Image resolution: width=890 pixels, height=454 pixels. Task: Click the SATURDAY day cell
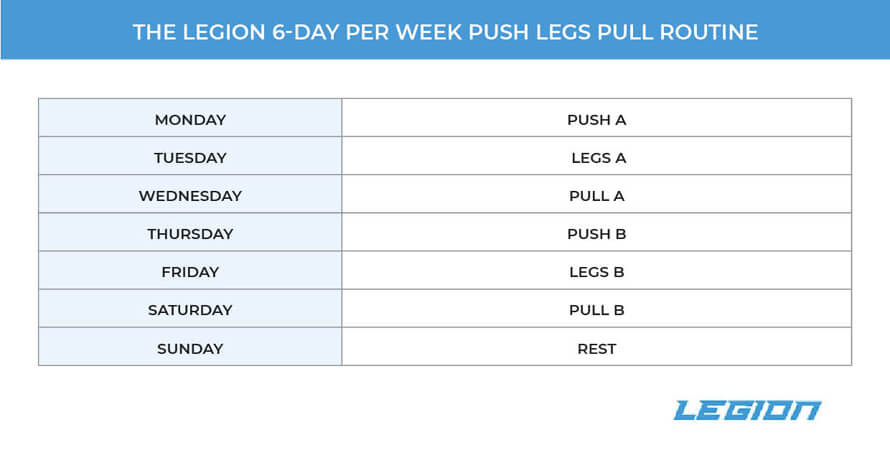point(190,310)
